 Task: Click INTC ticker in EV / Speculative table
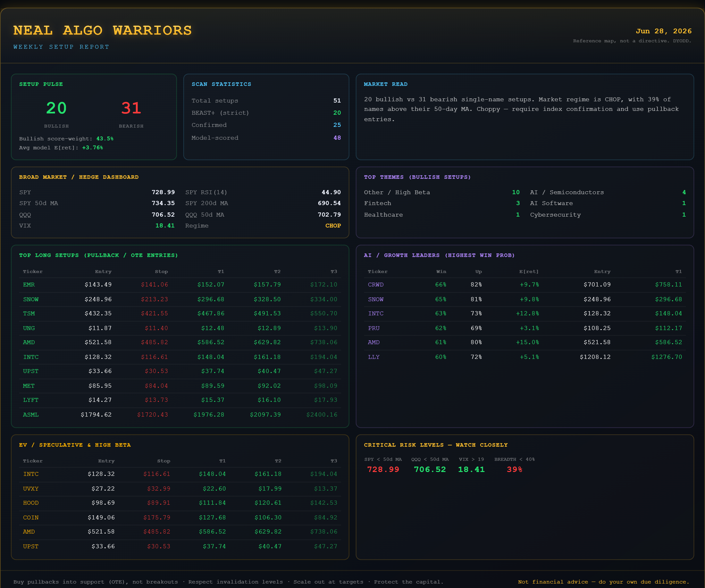click(30, 474)
